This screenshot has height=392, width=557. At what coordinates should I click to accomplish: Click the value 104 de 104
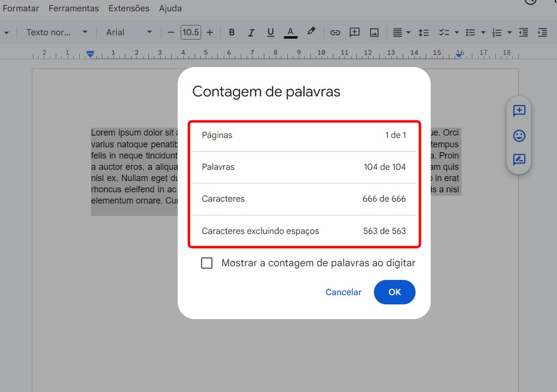(385, 167)
